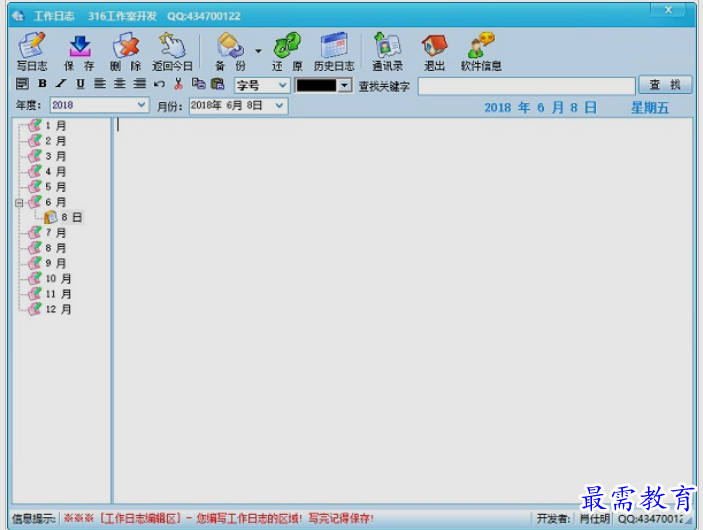This screenshot has width=703, height=530.
Task: Select 2月 in the month tree
Action: coord(56,141)
